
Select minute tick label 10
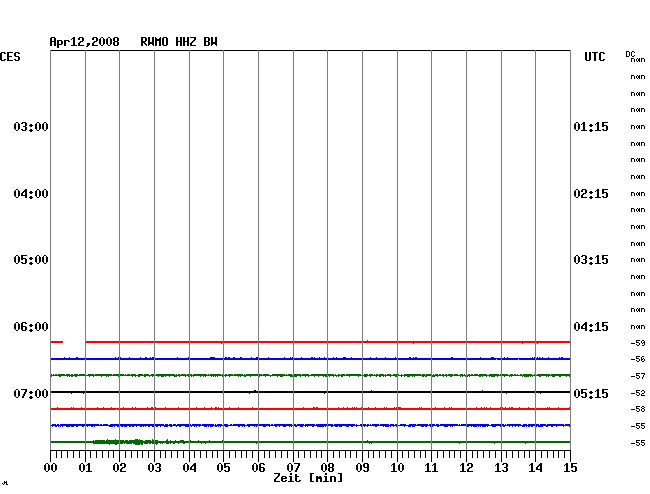pos(397,467)
